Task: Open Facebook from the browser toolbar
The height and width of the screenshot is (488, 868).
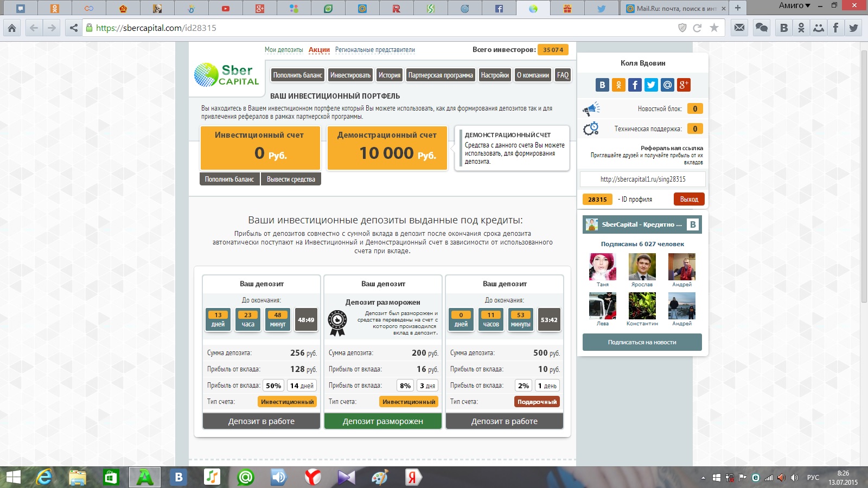Action: [836, 28]
